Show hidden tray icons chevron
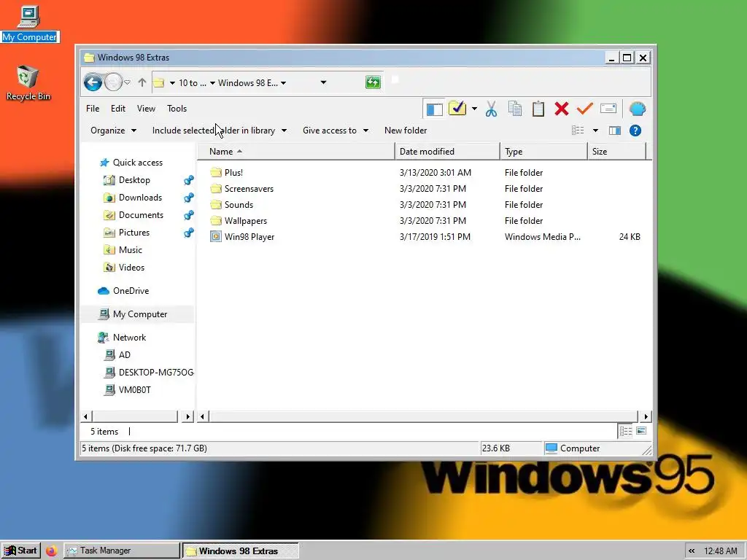 [x=692, y=551]
